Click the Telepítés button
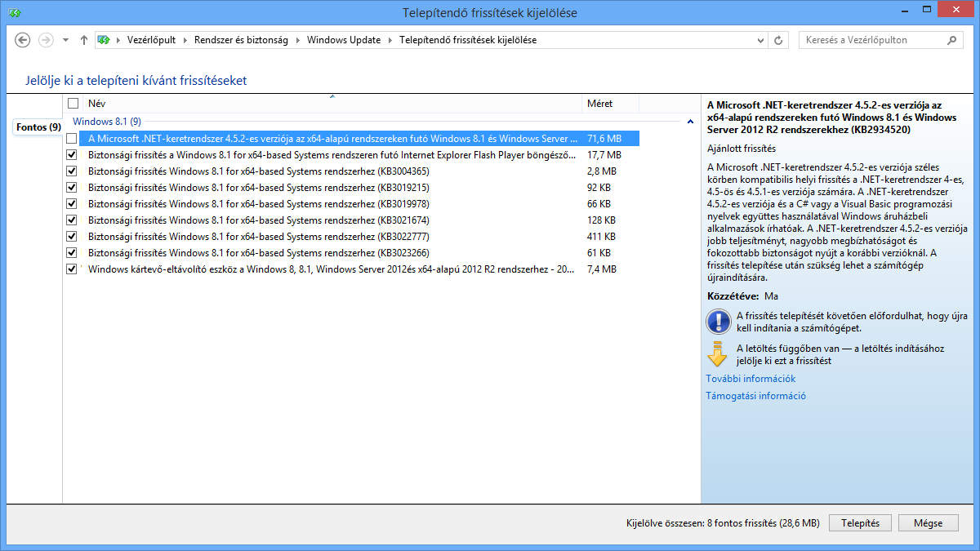The height and width of the screenshot is (551, 980). tap(860, 523)
